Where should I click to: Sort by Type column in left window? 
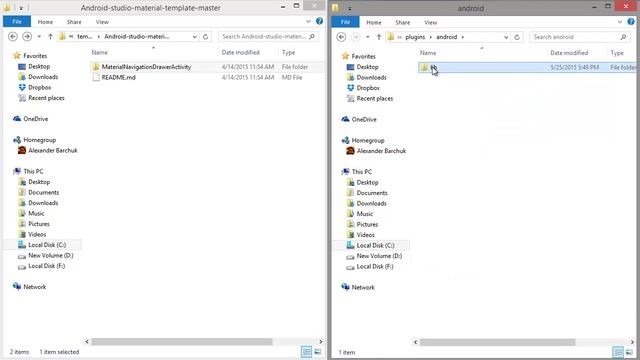[289, 53]
